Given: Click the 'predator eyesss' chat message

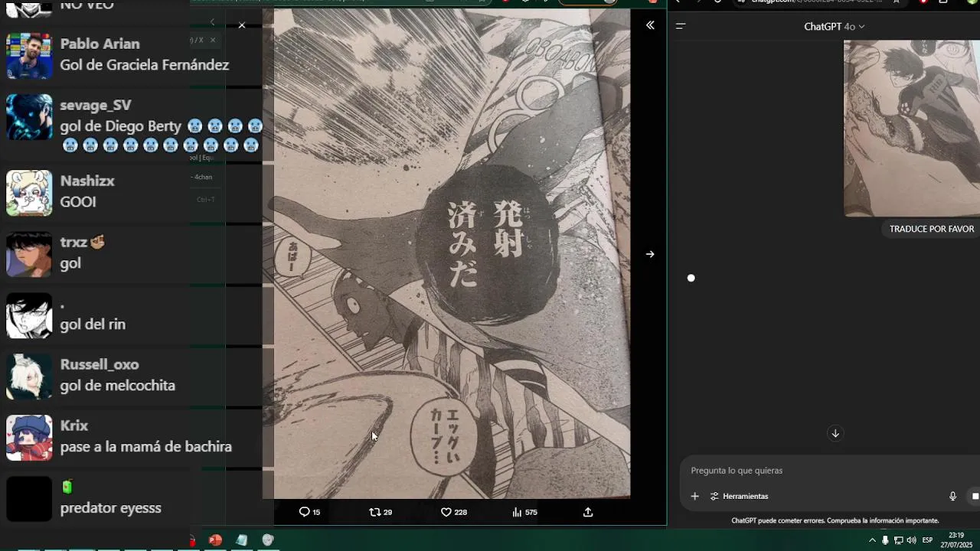Looking at the screenshot, I should (x=111, y=507).
